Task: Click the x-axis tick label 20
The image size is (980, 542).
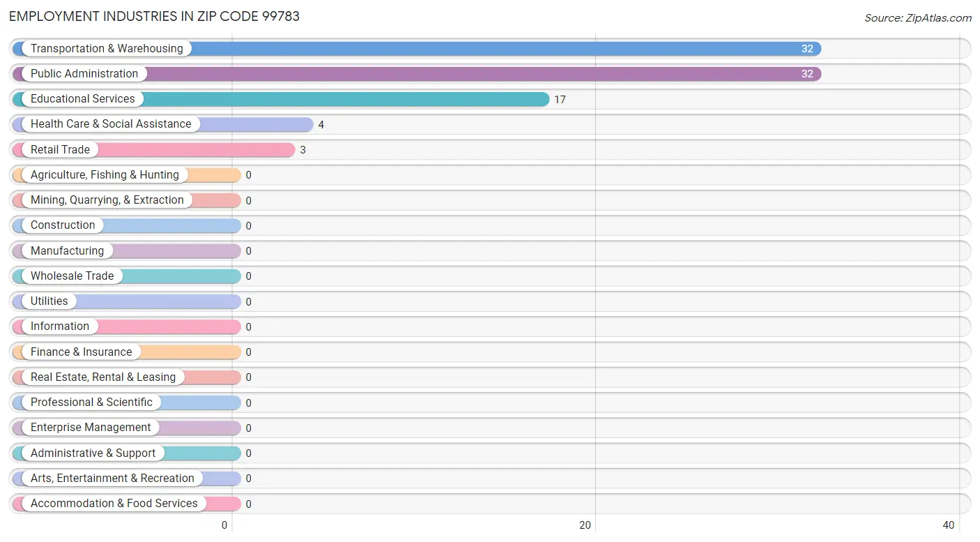Action: coord(586,525)
